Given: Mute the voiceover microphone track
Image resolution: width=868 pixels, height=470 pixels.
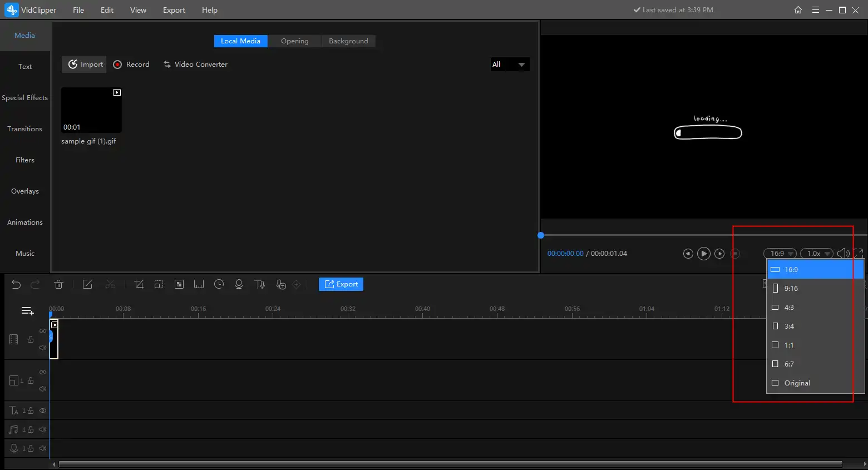Looking at the screenshot, I should coord(43,448).
